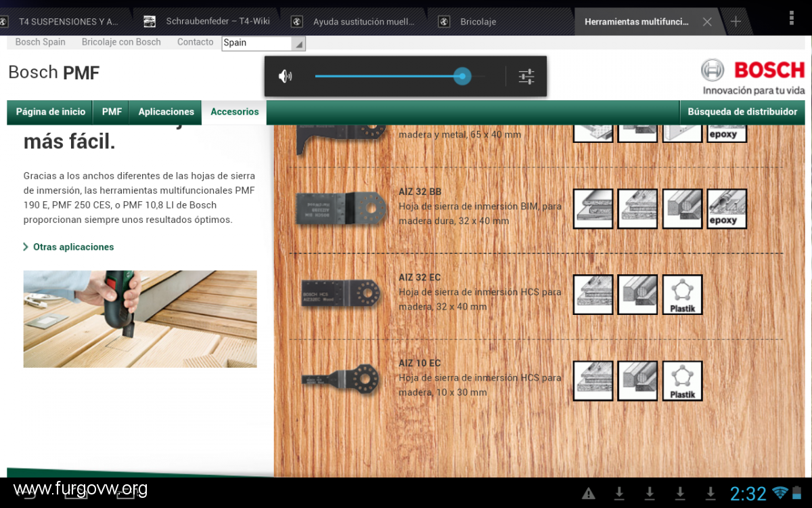The height and width of the screenshot is (508, 812).
Task: Open Búsqueda de distribuidor
Action: tap(742, 112)
